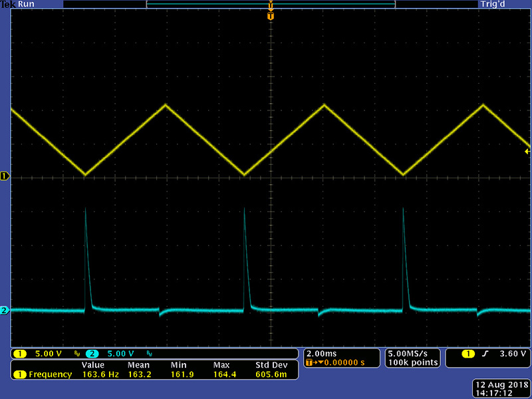Screen dimensions: 532x399
Task: Click the record view bar at top
Action: coord(270,4)
